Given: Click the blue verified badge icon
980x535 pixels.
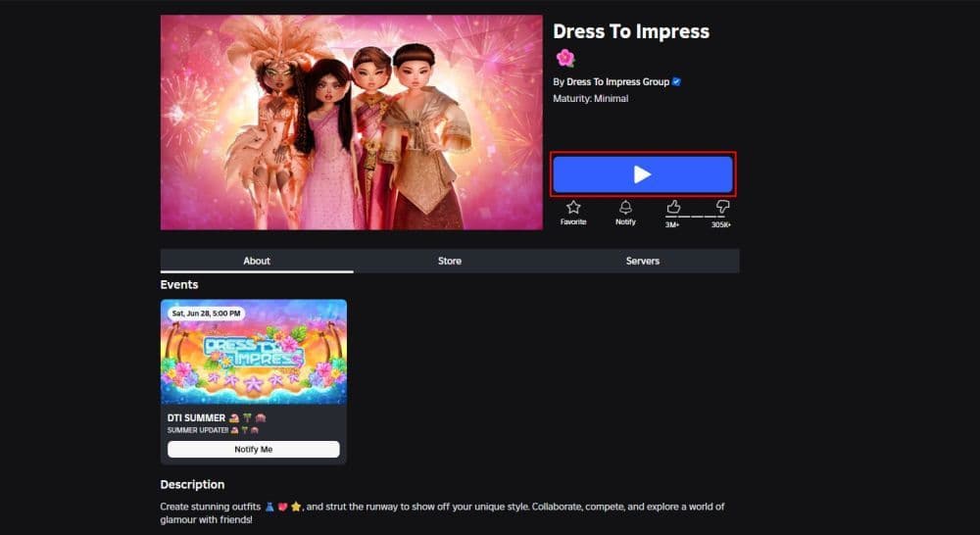Looking at the screenshot, I should pos(676,82).
